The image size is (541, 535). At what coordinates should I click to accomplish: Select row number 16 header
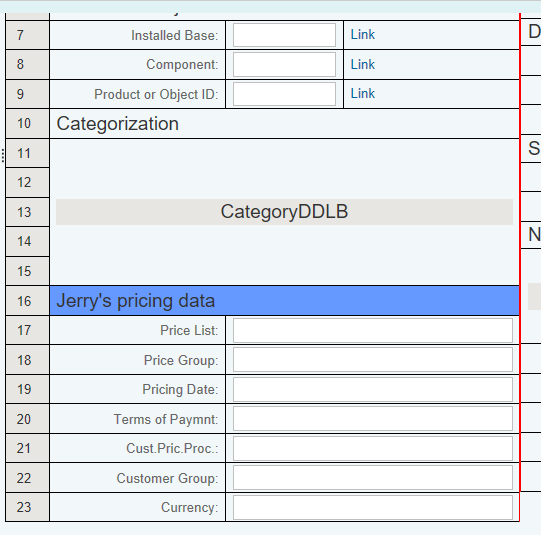coord(27,301)
